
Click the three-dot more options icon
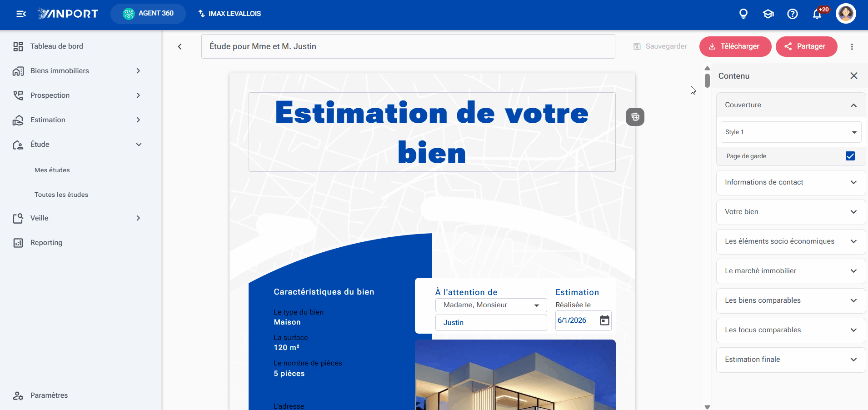[x=852, y=46]
